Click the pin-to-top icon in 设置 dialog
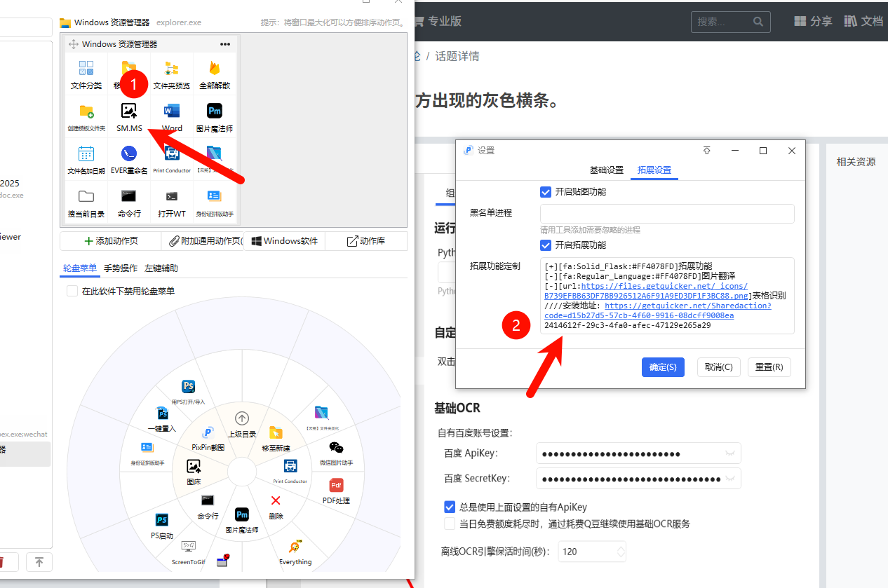Image resolution: width=888 pixels, height=588 pixels. point(707,151)
